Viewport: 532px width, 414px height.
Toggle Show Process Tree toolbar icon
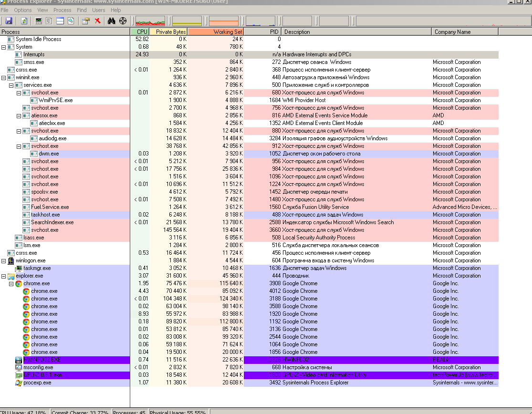49,21
